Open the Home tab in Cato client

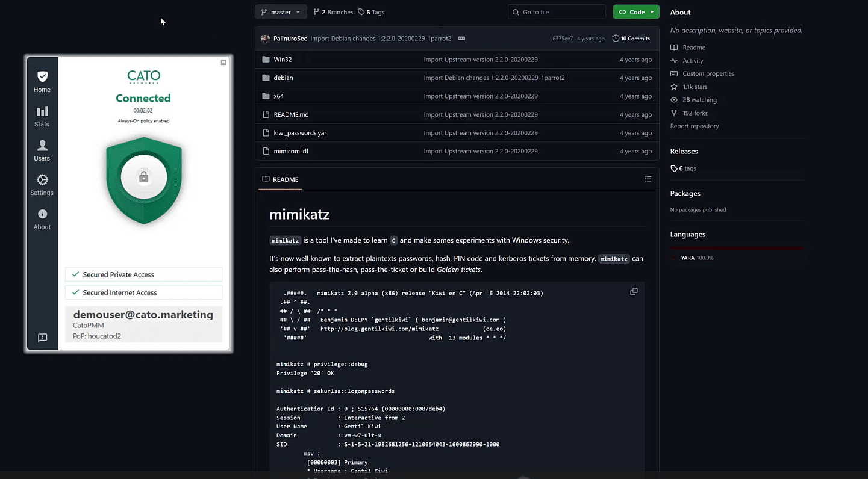point(42,82)
